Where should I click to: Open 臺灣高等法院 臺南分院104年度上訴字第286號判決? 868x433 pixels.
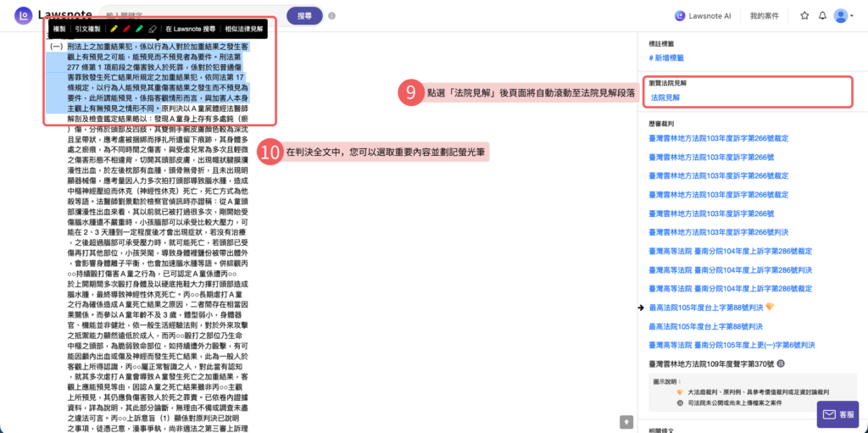(731, 269)
